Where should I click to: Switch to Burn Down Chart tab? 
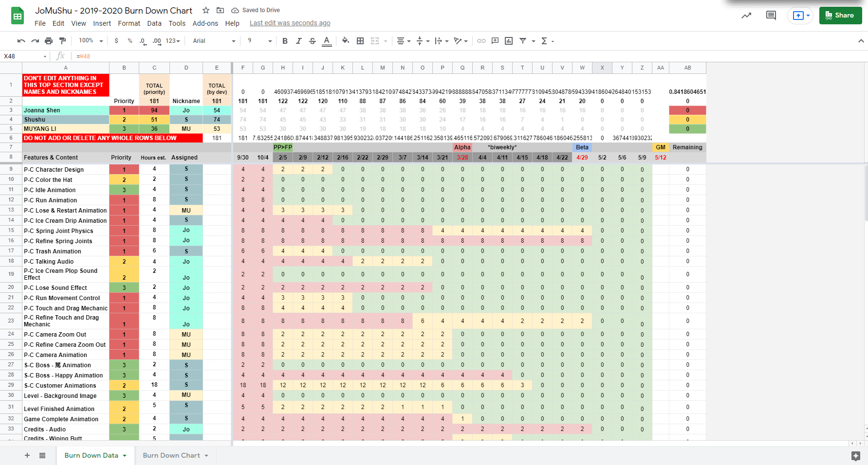point(171,455)
